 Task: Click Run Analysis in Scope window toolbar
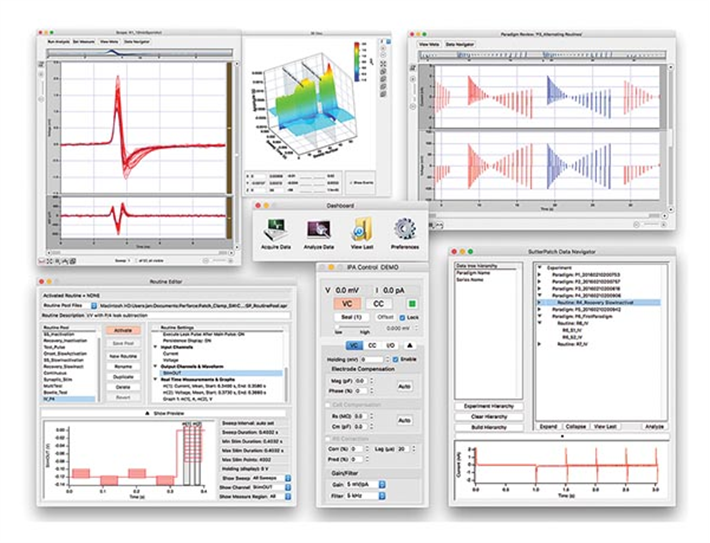(x=59, y=41)
